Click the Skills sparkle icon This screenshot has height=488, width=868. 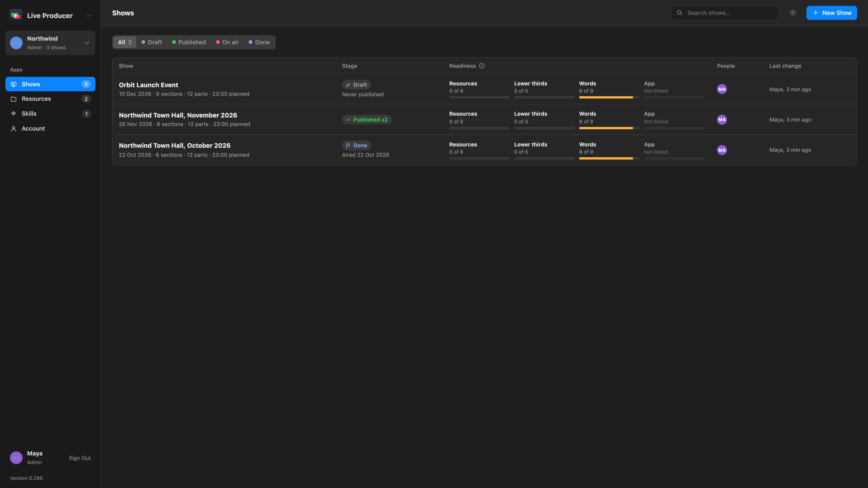[14, 113]
